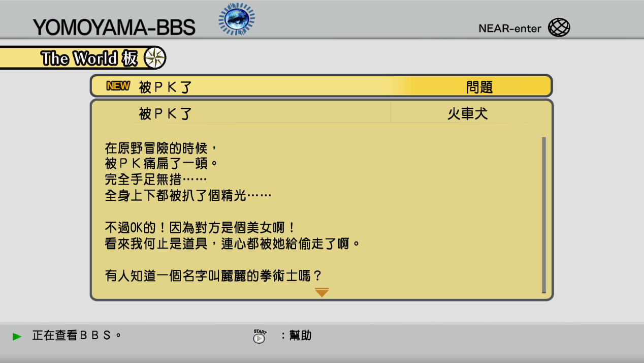Click the author name 火車犬
Image resolution: width=644 pixels, height=363 pixels.
(467, 113)
